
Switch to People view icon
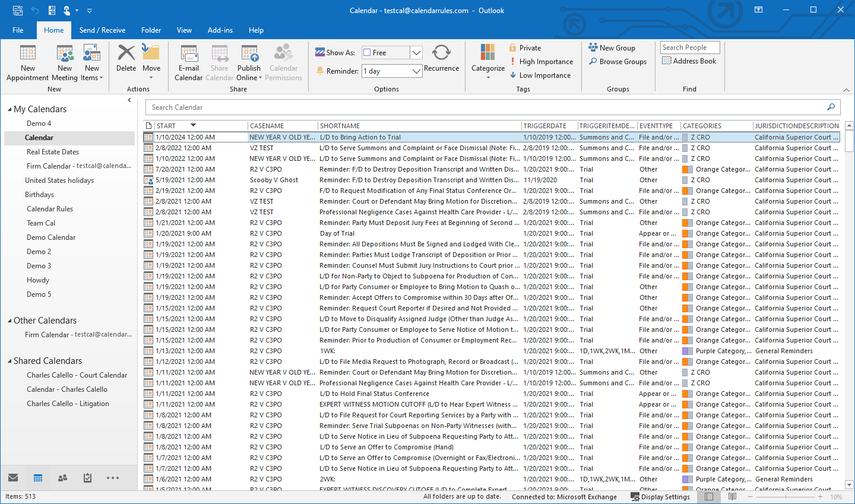(x=63, y=478)
